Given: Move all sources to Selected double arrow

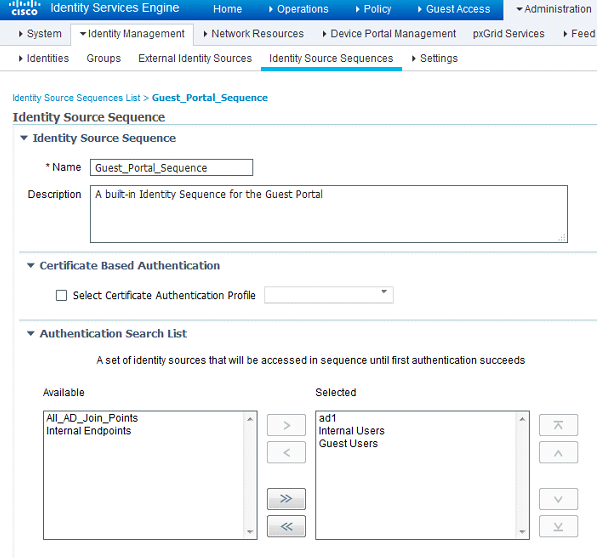Looking at the screenshot, I should click(286, 499).
